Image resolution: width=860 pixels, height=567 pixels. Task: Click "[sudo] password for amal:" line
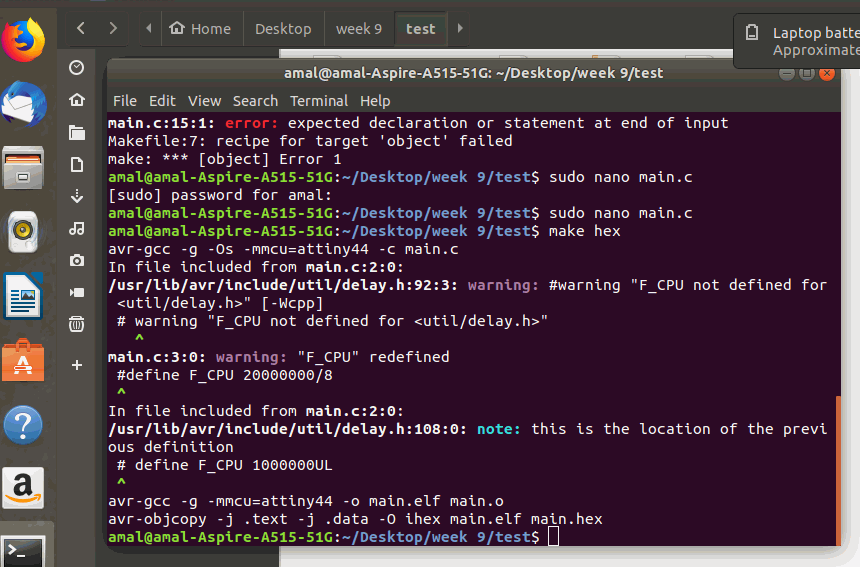coord(220,195)
